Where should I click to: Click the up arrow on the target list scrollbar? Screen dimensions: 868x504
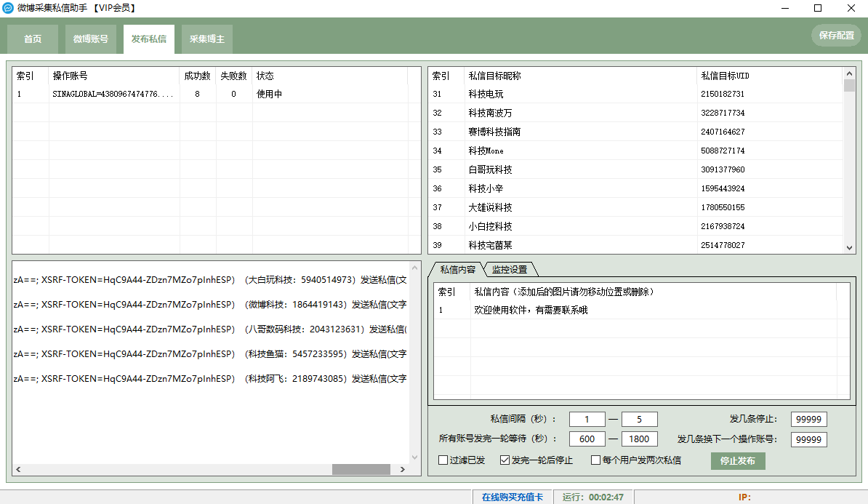(849, 72)
